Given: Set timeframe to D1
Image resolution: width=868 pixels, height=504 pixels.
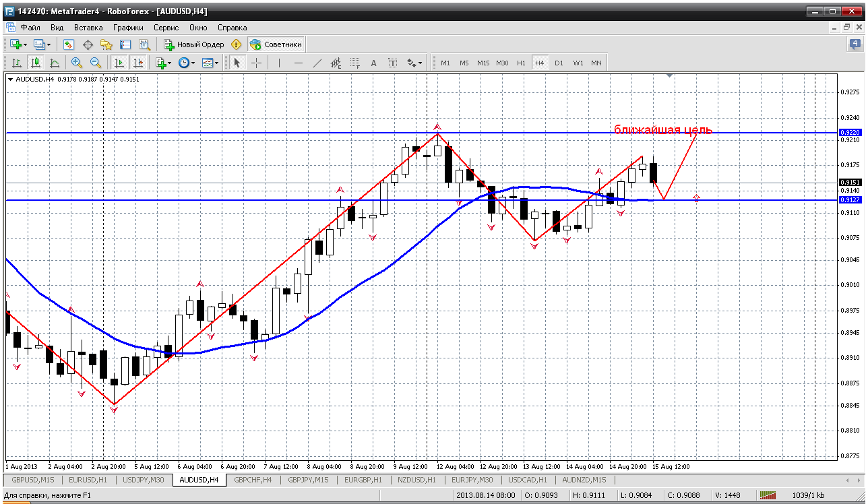Looking at the screenshot, I should pos(559,63).
